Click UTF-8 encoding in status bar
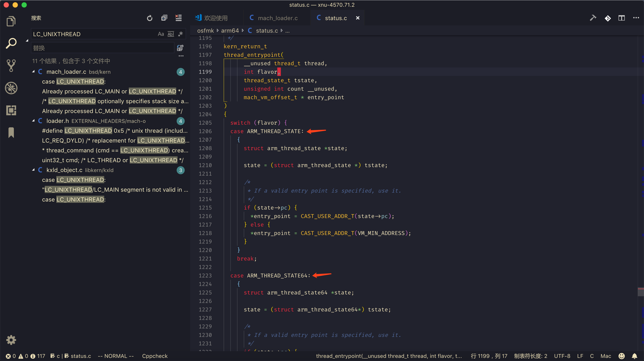 pyautogui.click(x=562, y=356)
